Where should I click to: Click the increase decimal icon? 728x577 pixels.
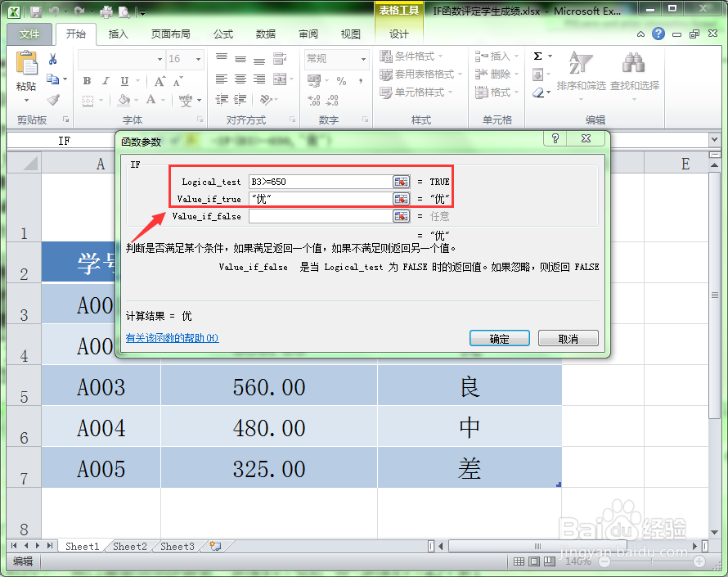[x=314, y=100]
